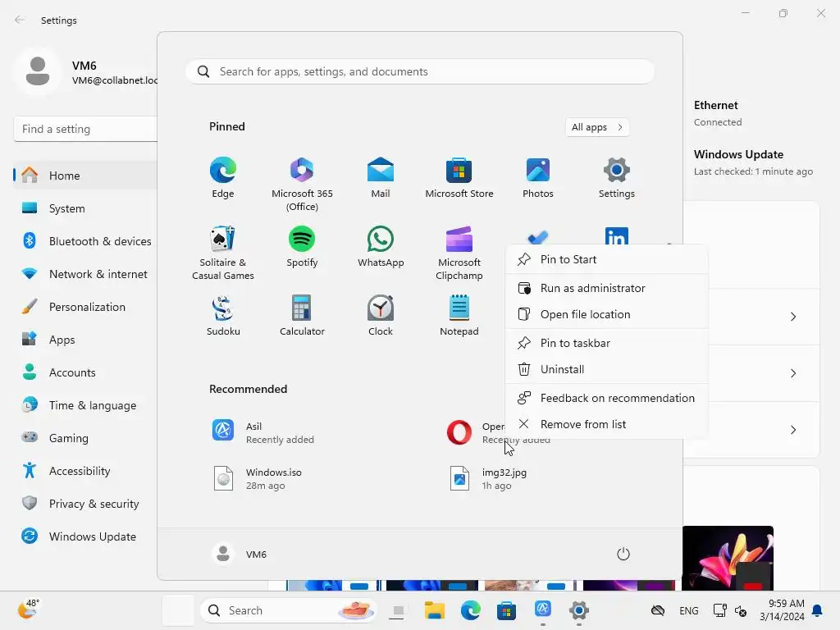The image size is (840, 630).
Task: Open Windows Update in sidebar
Action: [85, 536]
